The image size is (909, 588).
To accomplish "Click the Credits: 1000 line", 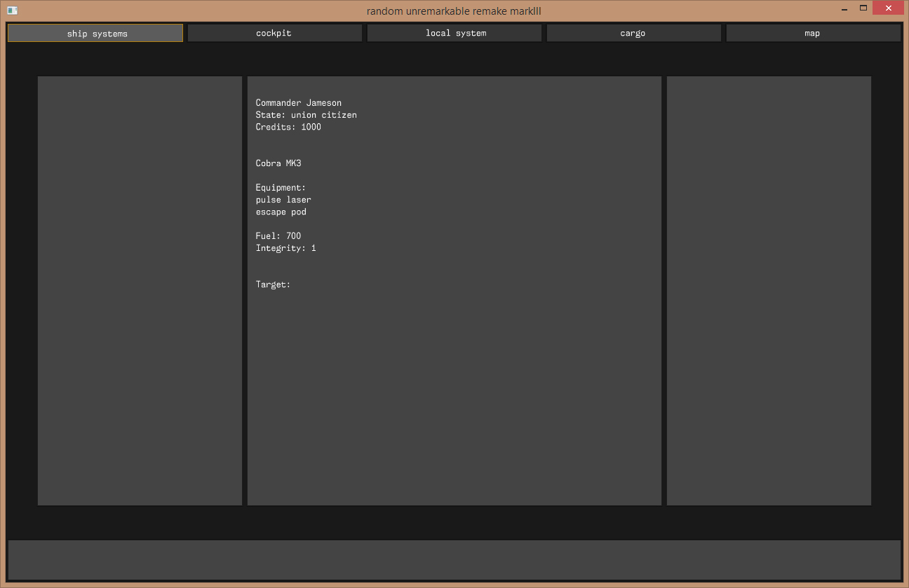I will tap(288, 127).
